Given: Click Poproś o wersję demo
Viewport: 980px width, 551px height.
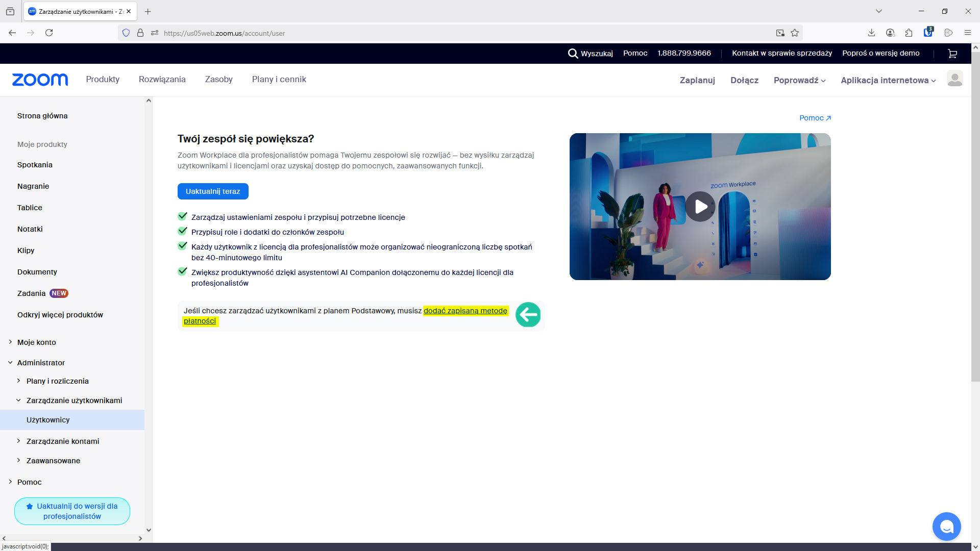Looking at the screenshot, I should coord(881,53).
